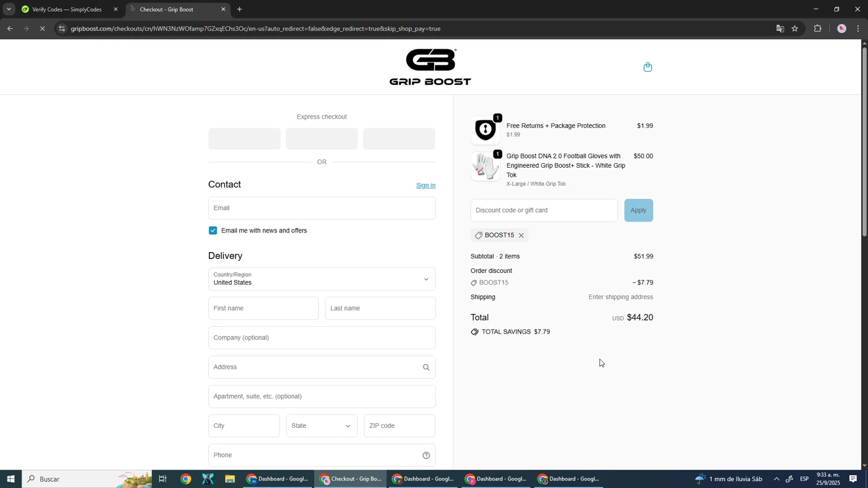This screenshot has width=868, height=488.
Task: Open the last Dashboard - Google taskbar window
Action: pos(569,479)
